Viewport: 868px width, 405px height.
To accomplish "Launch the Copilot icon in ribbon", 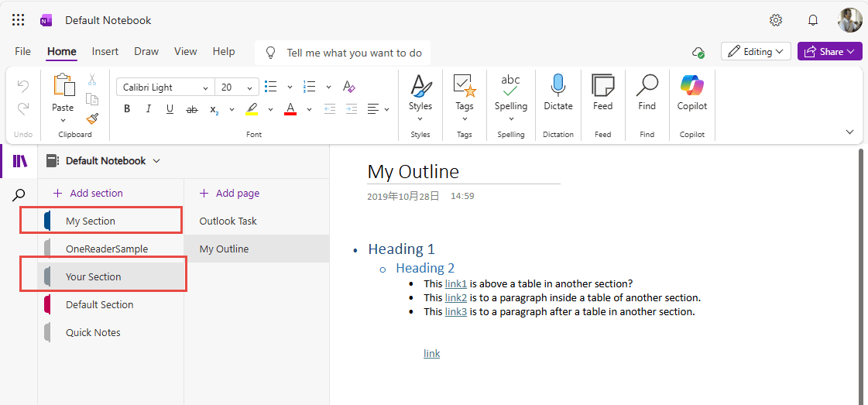I will click(691, 93).
